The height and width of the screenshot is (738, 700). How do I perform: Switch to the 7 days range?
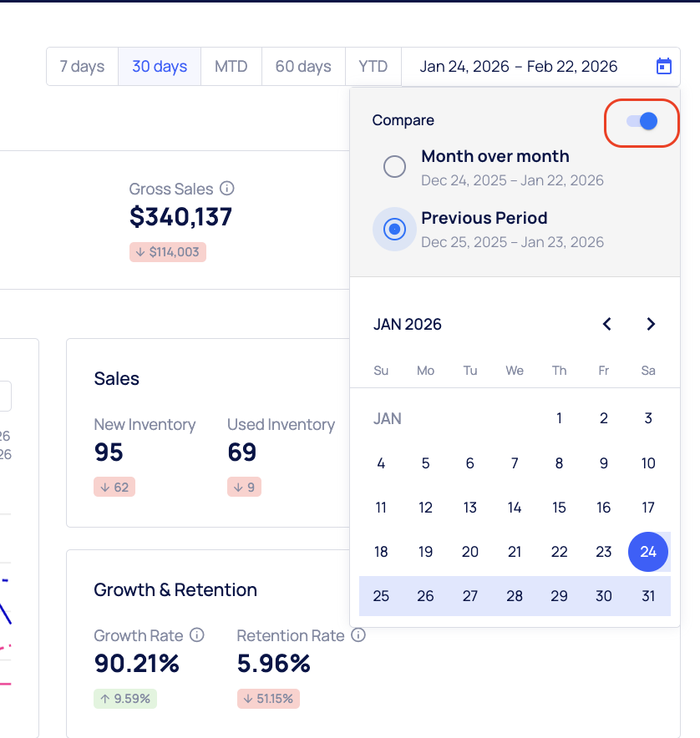pos(82,67)
